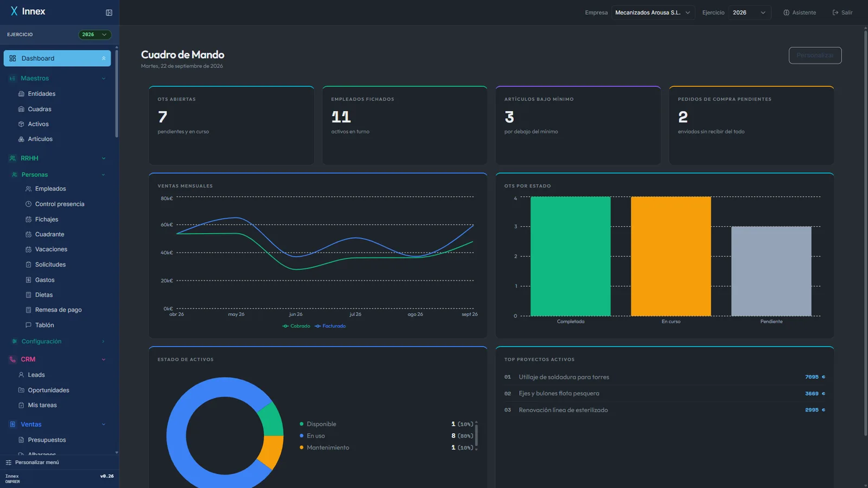Expand the Configuración section chevron
The height and width of the screenshot is (488, 868).
(x=104, y=342)
